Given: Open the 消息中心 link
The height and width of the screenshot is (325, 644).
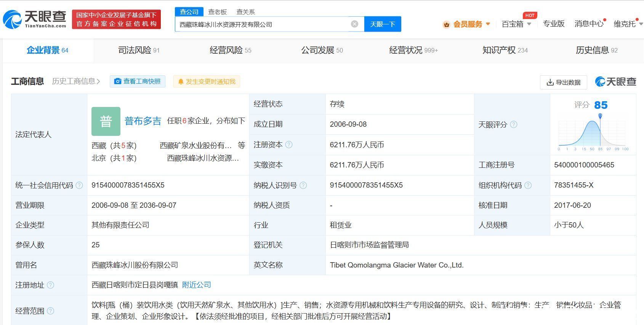Looking at the screenshot, I should [589, 24].
